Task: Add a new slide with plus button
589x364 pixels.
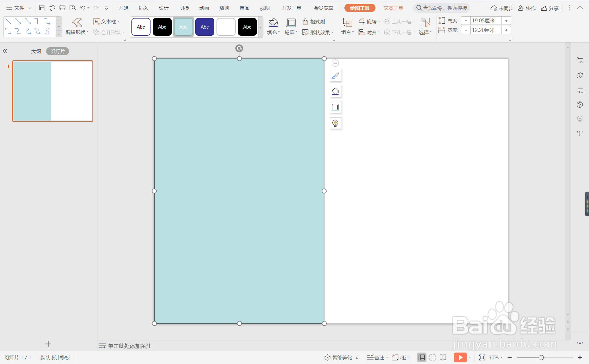Action: pyautogui.click(x=48, y=344)
